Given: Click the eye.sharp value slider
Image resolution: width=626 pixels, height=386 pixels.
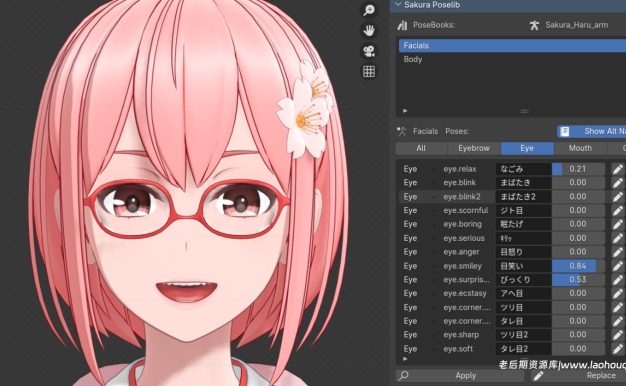Looking at the screenshot, I should coord(578,335).
